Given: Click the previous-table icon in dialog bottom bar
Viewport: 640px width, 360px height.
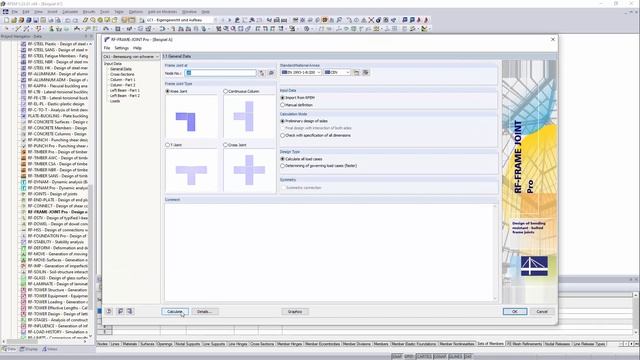Looking at the screenshot, I should (x=120, y=311).
